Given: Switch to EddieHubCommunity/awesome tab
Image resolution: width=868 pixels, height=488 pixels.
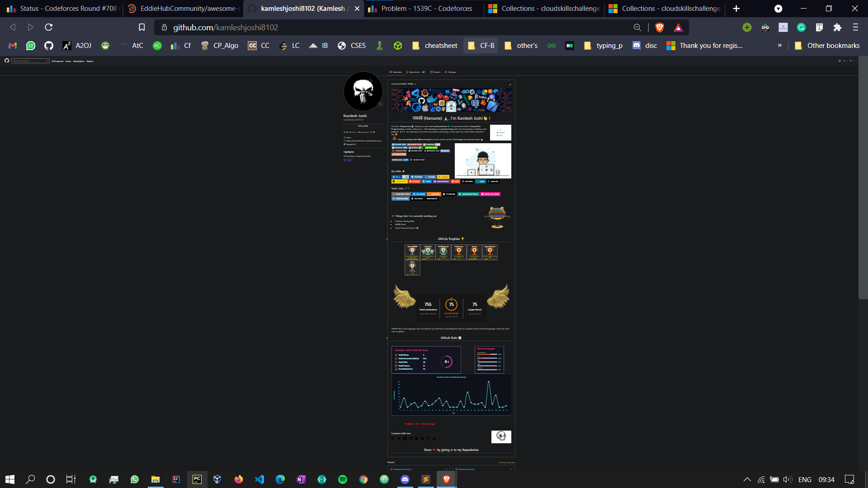Looking at the screenshot, I should pos(184,9).
